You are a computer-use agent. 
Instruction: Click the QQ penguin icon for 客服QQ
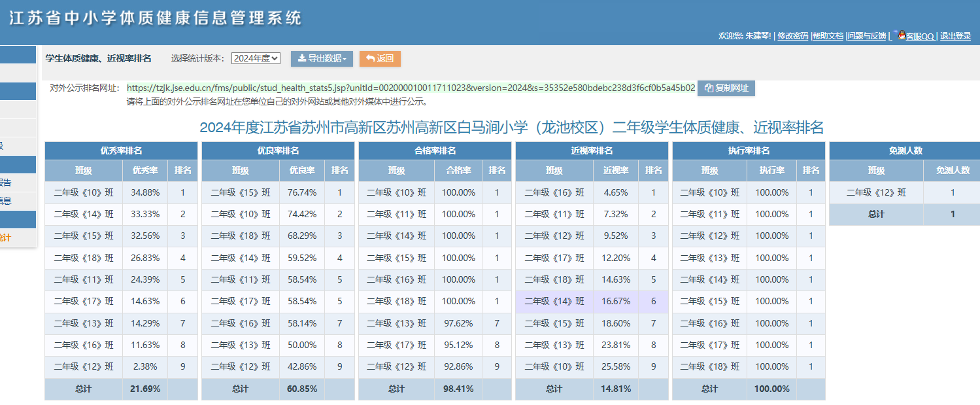click(x=902, y=35)
